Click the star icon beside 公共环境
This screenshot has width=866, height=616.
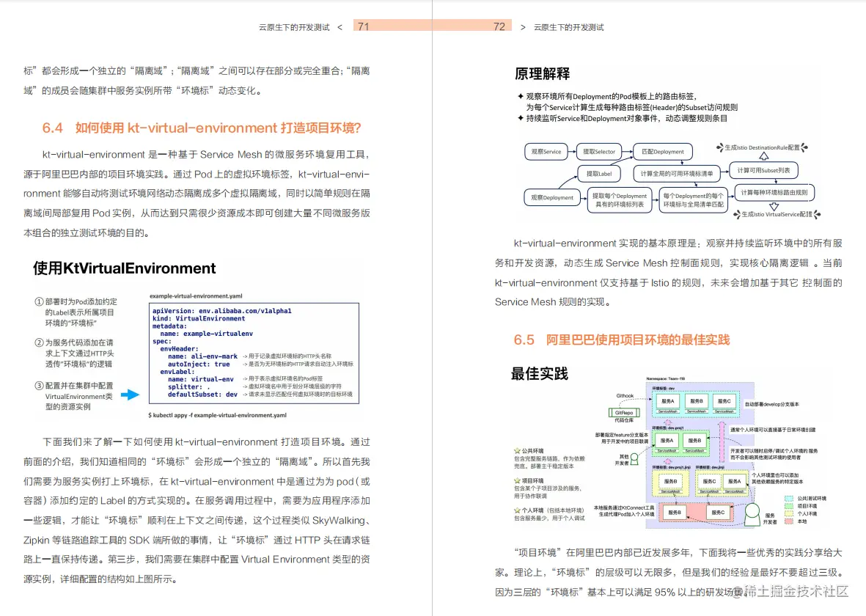[x=517, y=451]
